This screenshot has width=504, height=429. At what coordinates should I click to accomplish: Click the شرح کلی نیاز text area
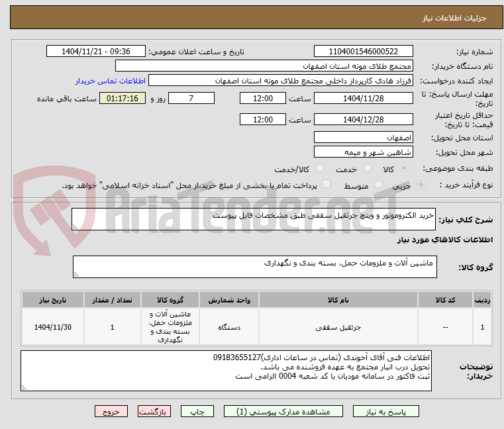[x=254, y=219]
